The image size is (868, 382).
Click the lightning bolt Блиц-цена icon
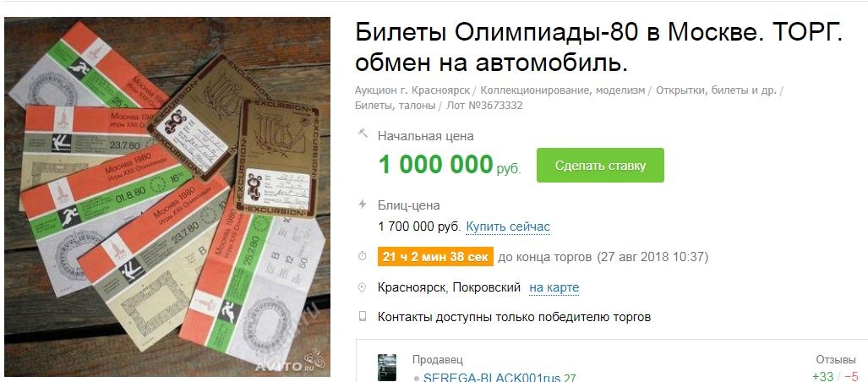tap(363, 205)
